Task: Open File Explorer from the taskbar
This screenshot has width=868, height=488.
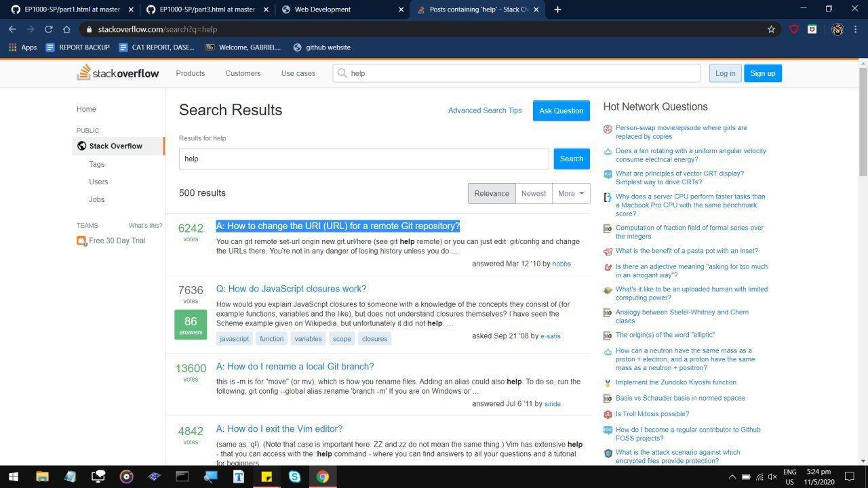Action: click(x=42, y=476)
